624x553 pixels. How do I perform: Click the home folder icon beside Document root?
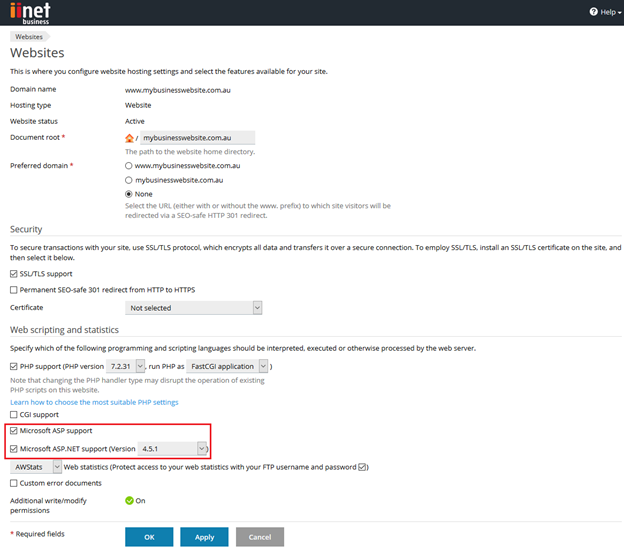click(x=129, y=138)
